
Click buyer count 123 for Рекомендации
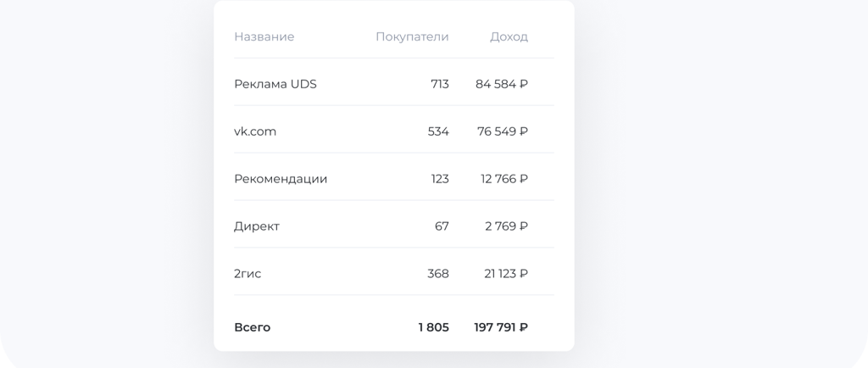pyautogui.click(x=440, y=179)
